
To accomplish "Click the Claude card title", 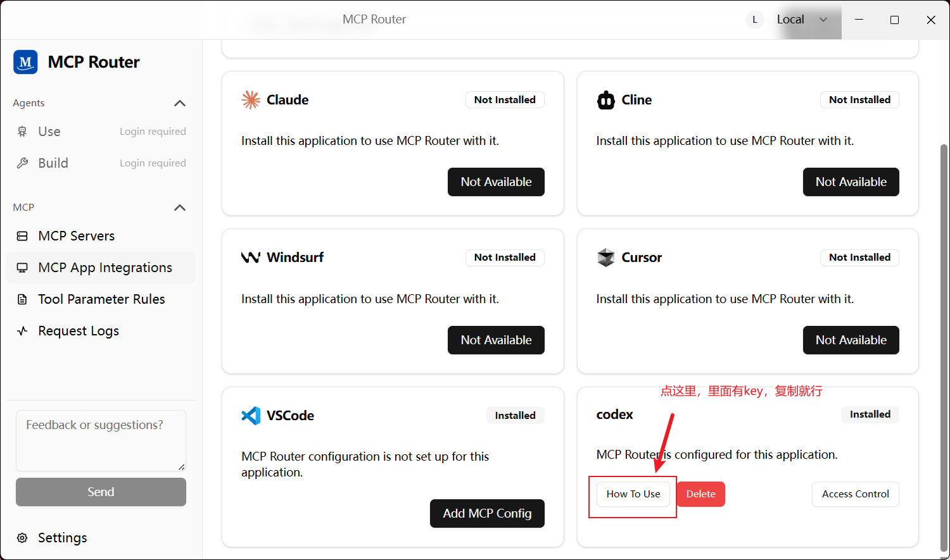I will pos(288,100).
